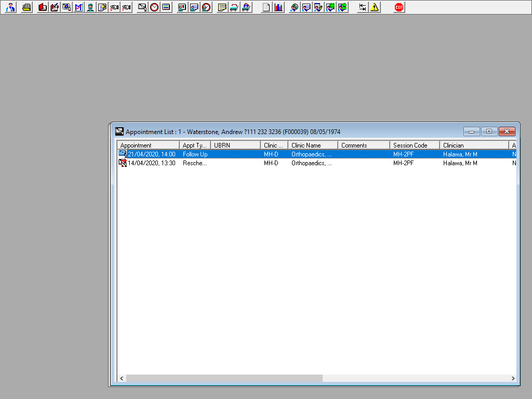The width and height of the screenshot is (532, 399).
Task: Click Halawa, Mr M in the 21/04/2020 row
Action: [x=460, y=154]
